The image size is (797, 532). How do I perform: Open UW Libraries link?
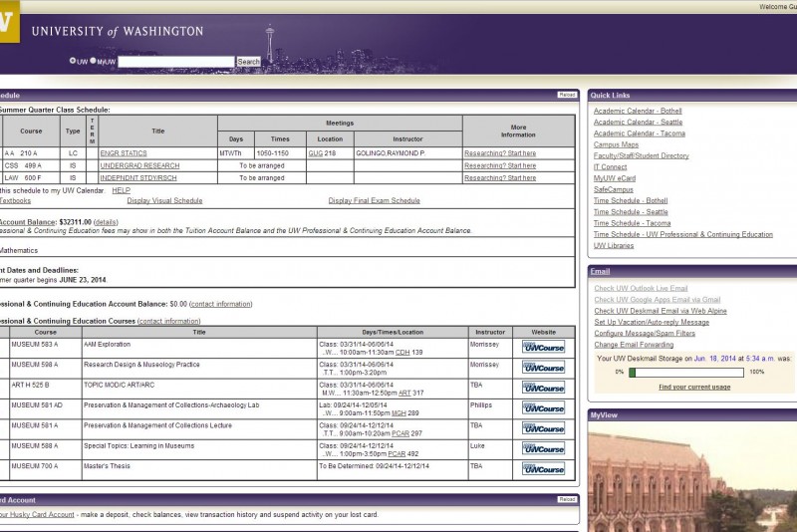[614, 245]
